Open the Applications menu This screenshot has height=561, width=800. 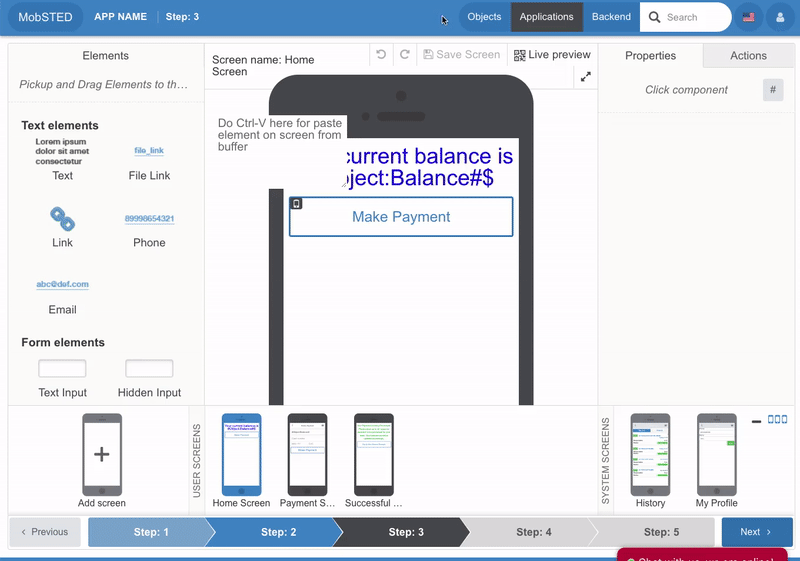(546, 17)
